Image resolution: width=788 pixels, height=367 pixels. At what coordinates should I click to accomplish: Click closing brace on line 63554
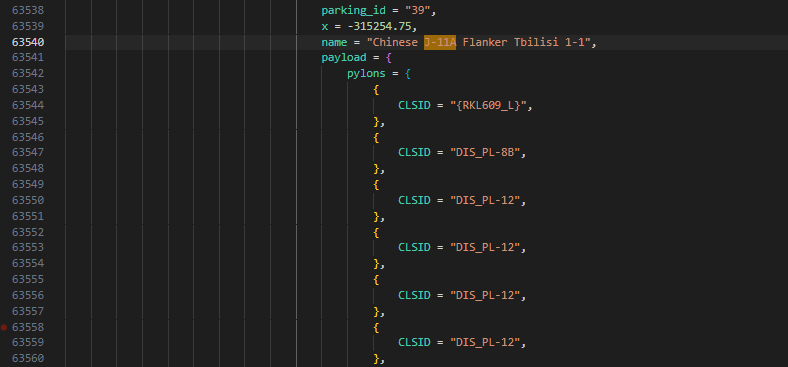pyautogui.click(x=376, y=263)
